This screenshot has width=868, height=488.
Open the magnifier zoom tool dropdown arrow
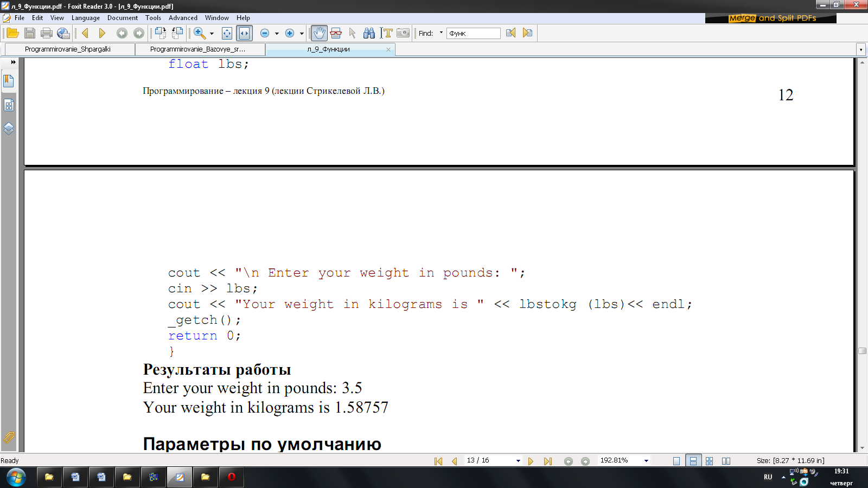[212, 34]
